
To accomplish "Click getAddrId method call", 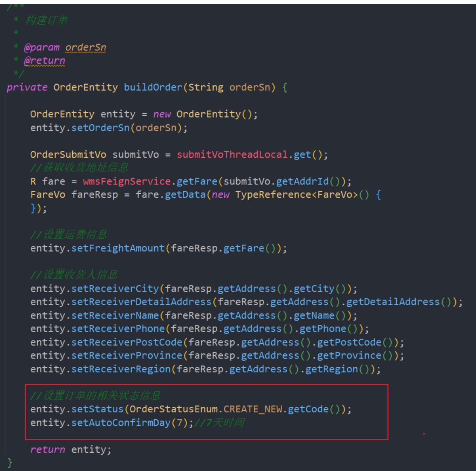I will tap(302, 181).
